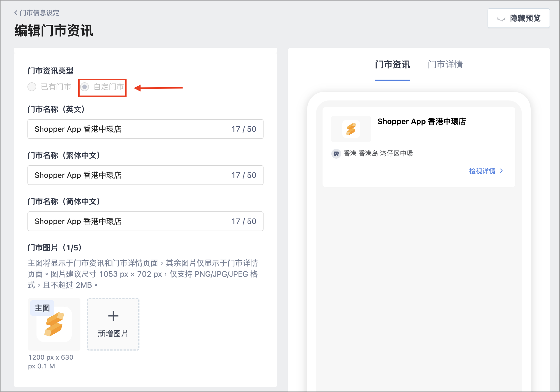Click the plus icon above 新增图片
The height and width of the screenshot is (392, 560).
[113, 316]
